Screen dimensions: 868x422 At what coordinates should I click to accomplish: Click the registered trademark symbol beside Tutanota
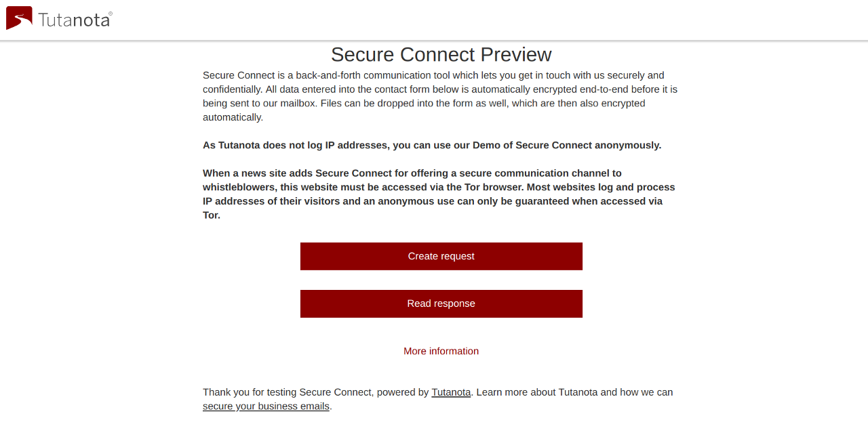[111, 13]
